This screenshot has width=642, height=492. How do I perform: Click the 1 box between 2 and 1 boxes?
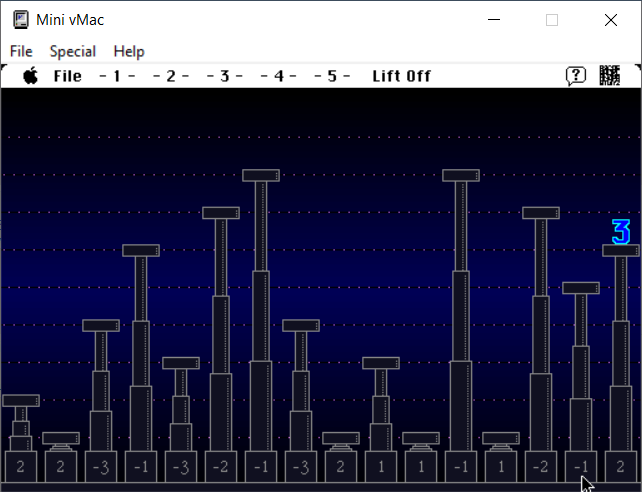tap(381, 467)
